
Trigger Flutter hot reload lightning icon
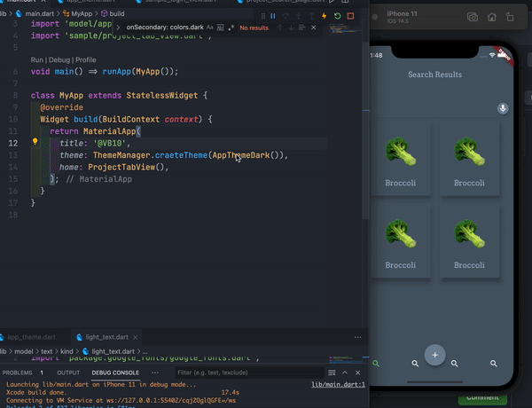pyautogui.click(x=325, y=16)
